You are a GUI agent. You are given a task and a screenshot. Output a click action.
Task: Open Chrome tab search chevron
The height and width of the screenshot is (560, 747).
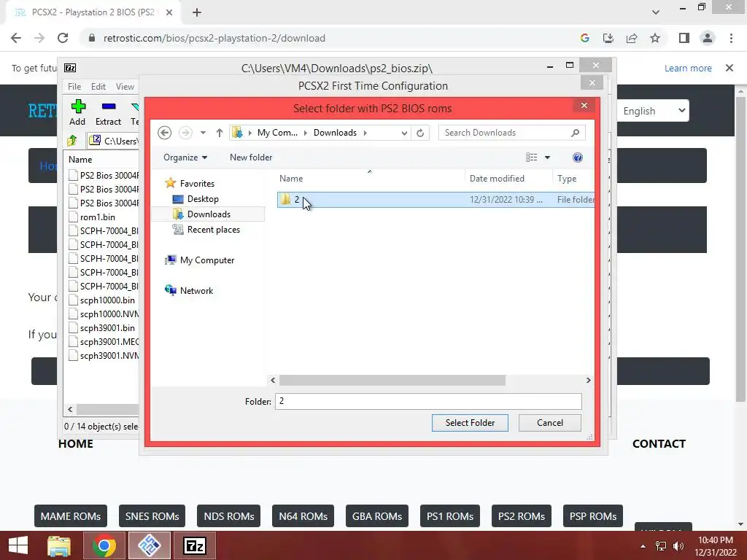pos(656,12)
